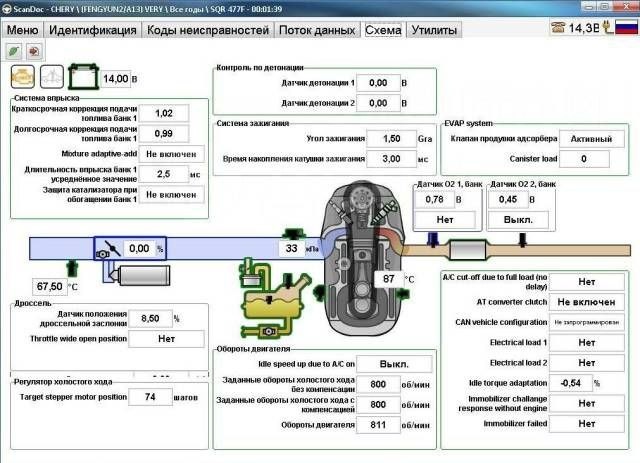Click Electrical load 1 value

coord(587,343)
